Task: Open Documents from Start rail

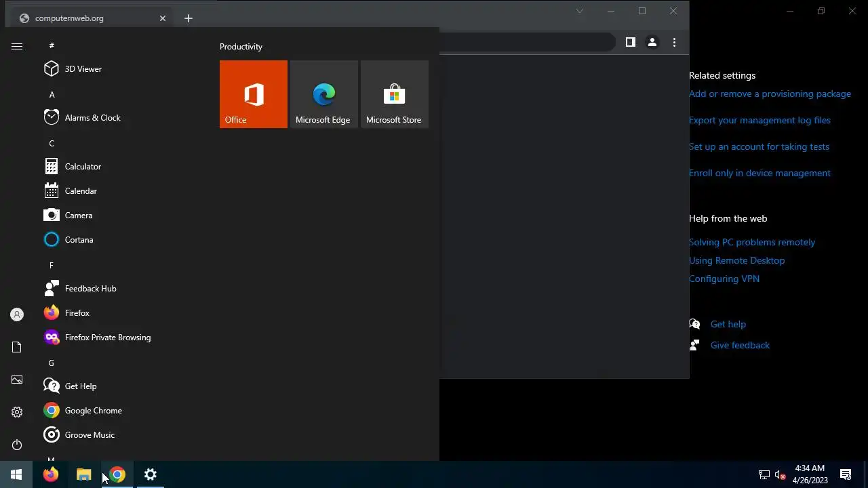Action: [x=17, y=347]
